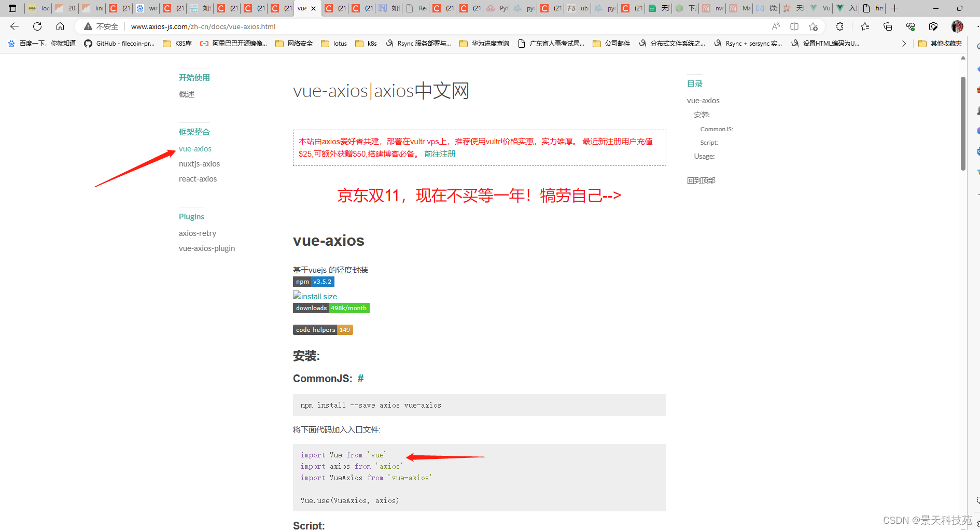Jump to Usage: in the table of contents
The height and width of the screenshot is (530, 980).
click(704, 156)
